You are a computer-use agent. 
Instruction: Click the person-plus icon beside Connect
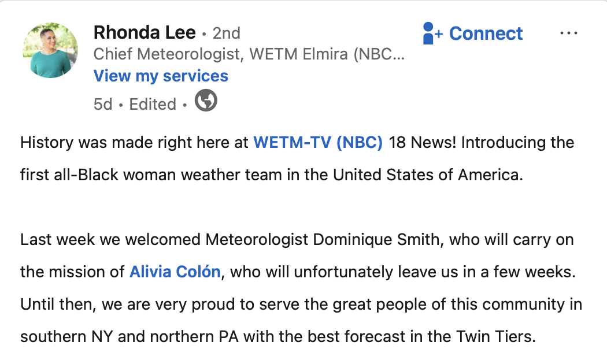(432, 34)
